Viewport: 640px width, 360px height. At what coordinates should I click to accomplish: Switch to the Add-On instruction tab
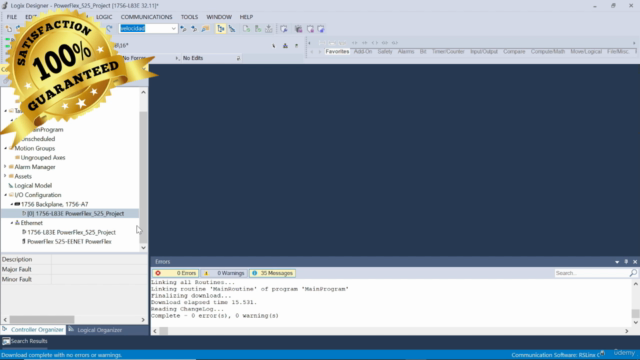click(363, 52)
